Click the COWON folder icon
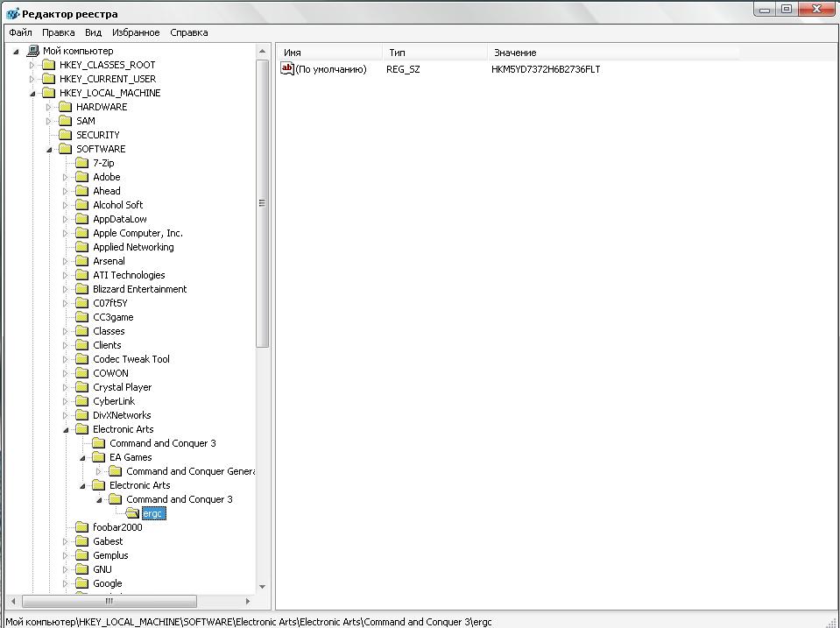The width and height of the screenshot is (840, 628). coord(82,373)
